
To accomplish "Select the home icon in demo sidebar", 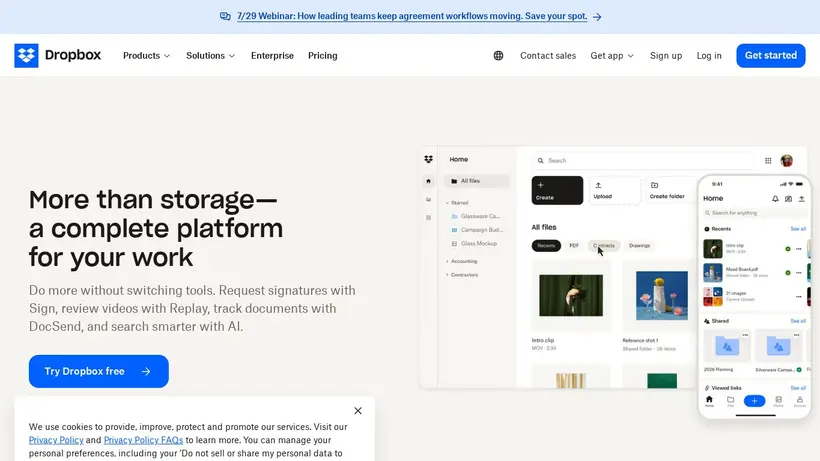I will (428, 181).
